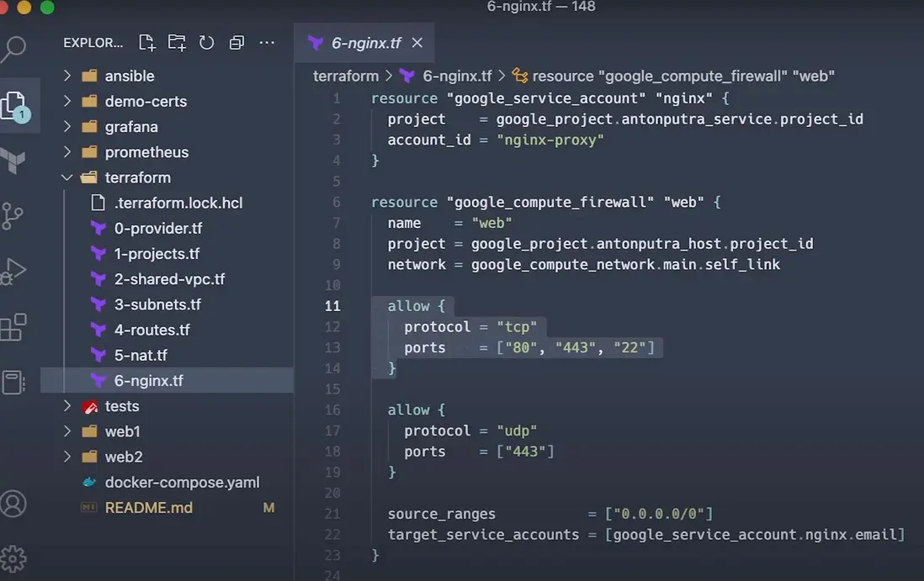Open the Accounts menu icon
This screenshot has height=581, width=924.
13,504
